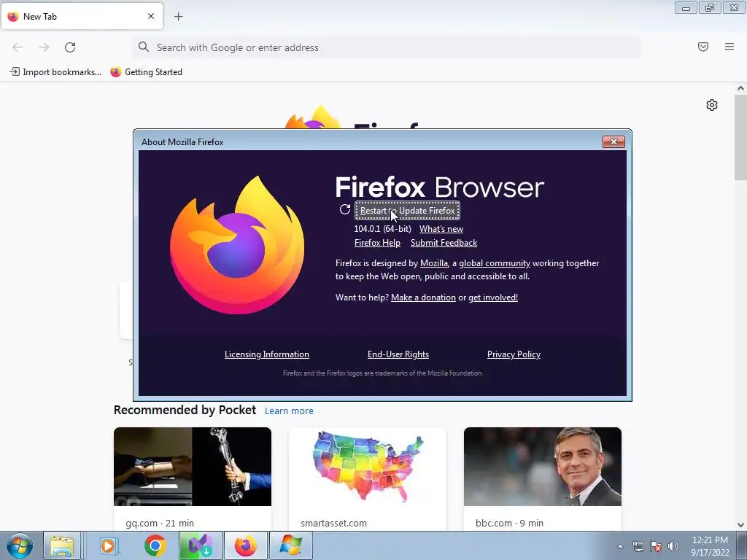
Task: Focus the Search with Google address bar
Action: [387, 47]
